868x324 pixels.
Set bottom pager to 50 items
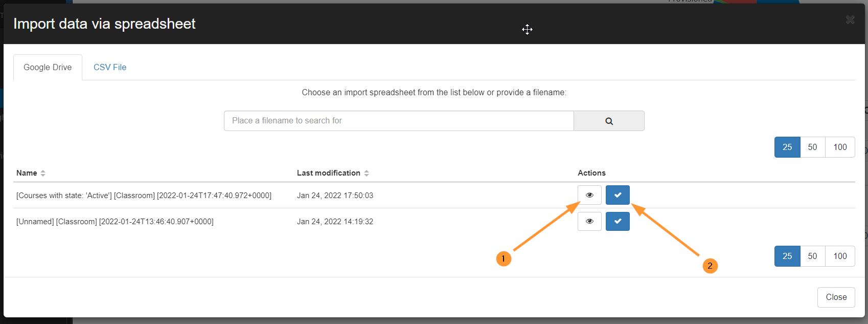coord(812,256)
